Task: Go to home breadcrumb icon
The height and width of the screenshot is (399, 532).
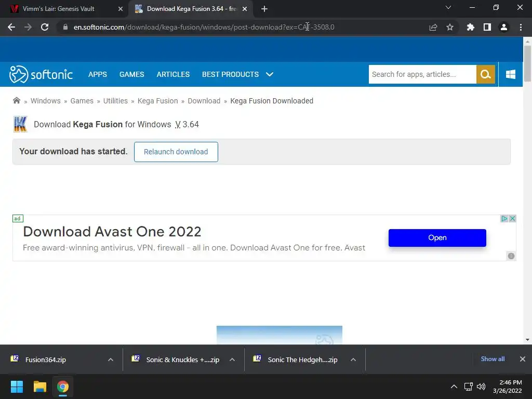Action: tap(16, 100)
